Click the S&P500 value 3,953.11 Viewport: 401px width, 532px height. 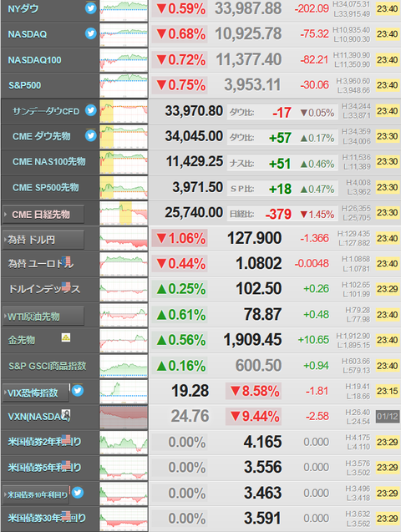pyautogui.click(x=253, y=85)
